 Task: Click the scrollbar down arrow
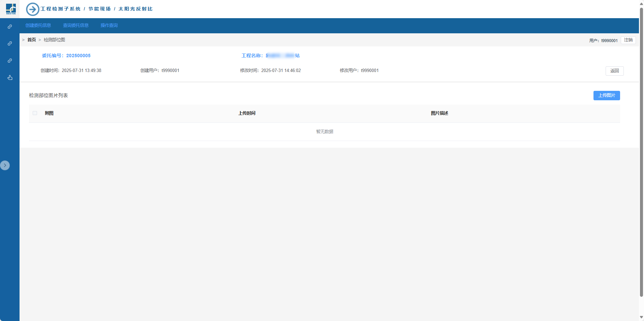click(641, 317)
